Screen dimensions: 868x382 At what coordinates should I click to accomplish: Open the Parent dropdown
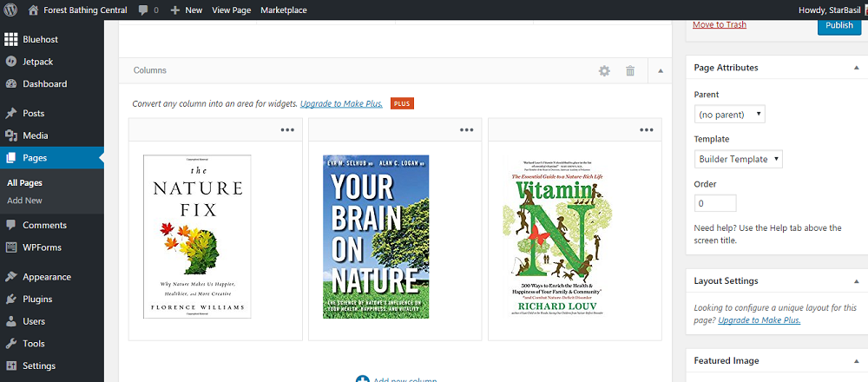[x=730, y=115]
